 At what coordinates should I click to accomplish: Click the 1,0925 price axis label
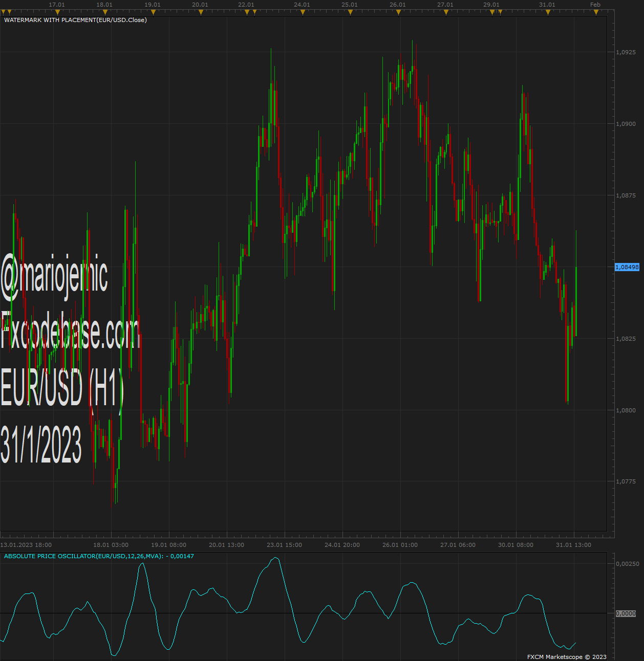(x=626, y=52)
